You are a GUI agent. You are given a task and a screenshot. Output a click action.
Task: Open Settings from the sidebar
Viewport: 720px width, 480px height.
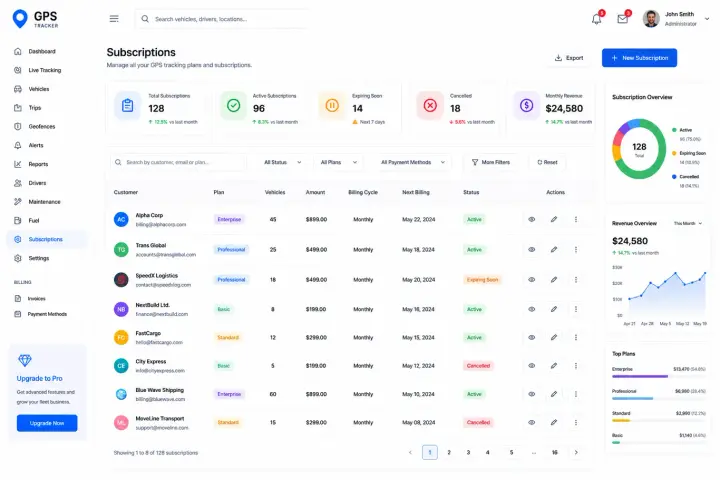pos(39,259)
